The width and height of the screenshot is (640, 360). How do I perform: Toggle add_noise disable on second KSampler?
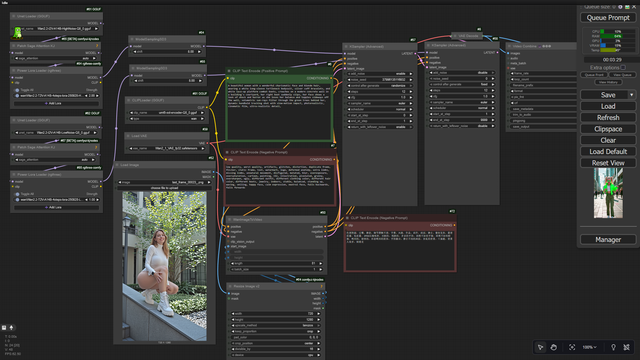pyautogui.click(x=462, y=73)
